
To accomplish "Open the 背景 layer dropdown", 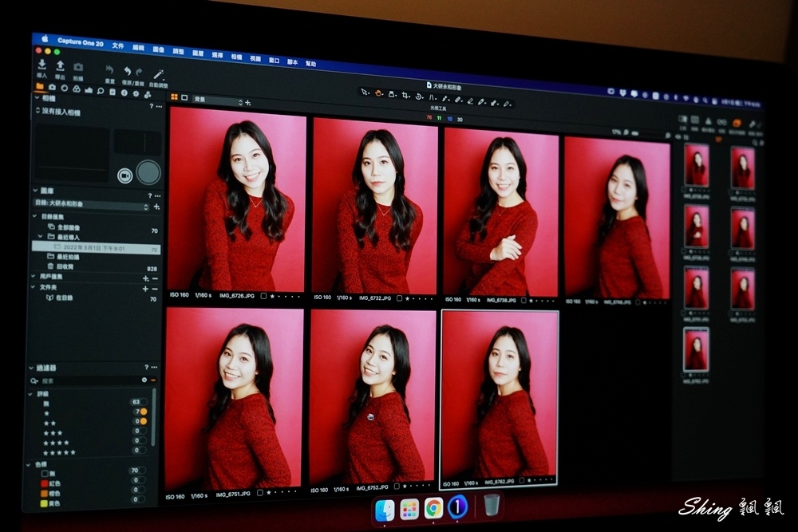I will coord(218,100).
